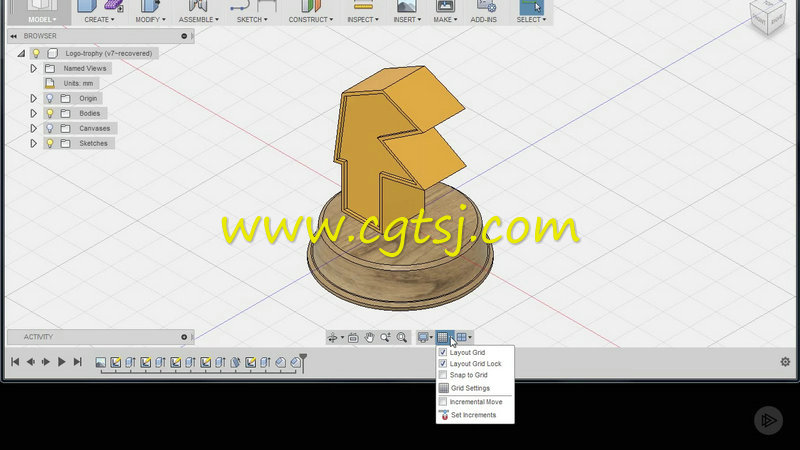Toggle visibility bulb for Sketches folder

coord(49,143)
